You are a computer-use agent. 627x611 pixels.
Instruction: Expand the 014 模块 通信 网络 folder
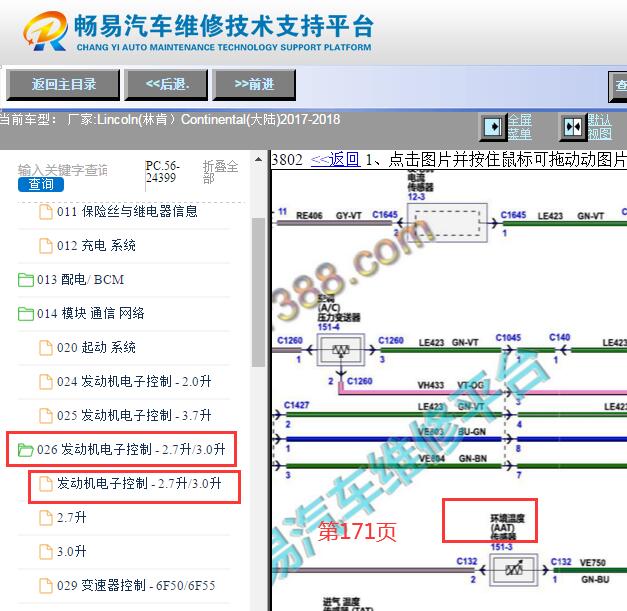point(90,313)
